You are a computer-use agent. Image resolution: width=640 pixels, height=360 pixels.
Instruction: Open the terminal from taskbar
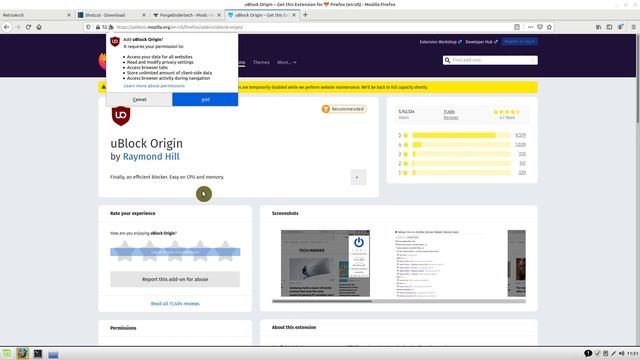(x=38, y=353)
